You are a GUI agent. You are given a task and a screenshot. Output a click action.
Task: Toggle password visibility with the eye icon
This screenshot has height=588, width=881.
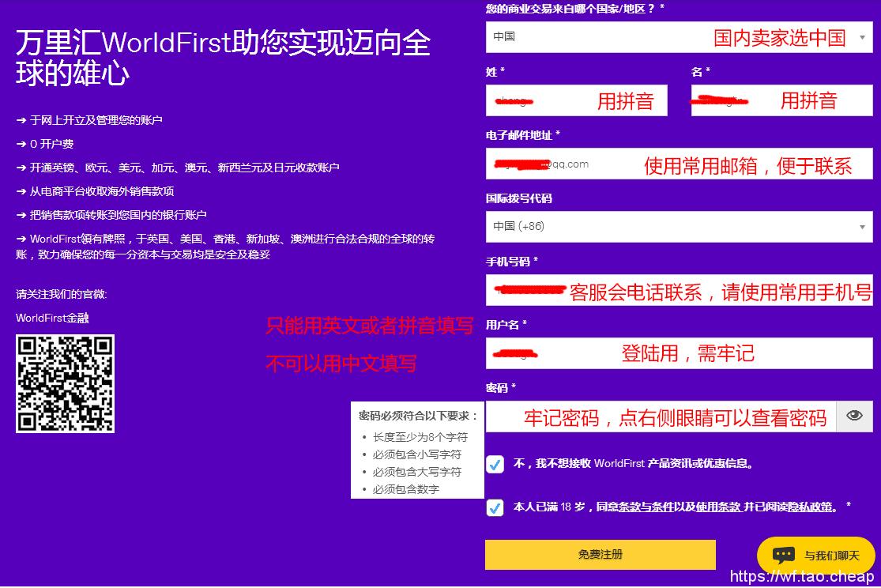[854, 416]
